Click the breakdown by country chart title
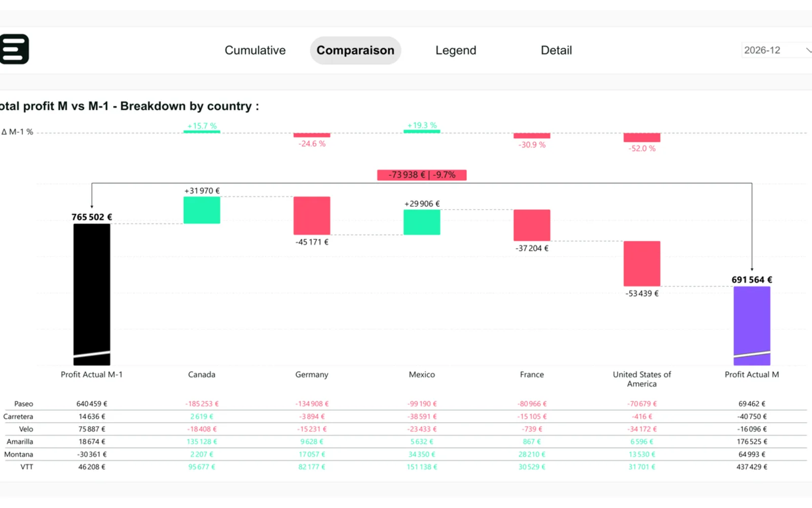Screen dimensions: 812x508 129,106
